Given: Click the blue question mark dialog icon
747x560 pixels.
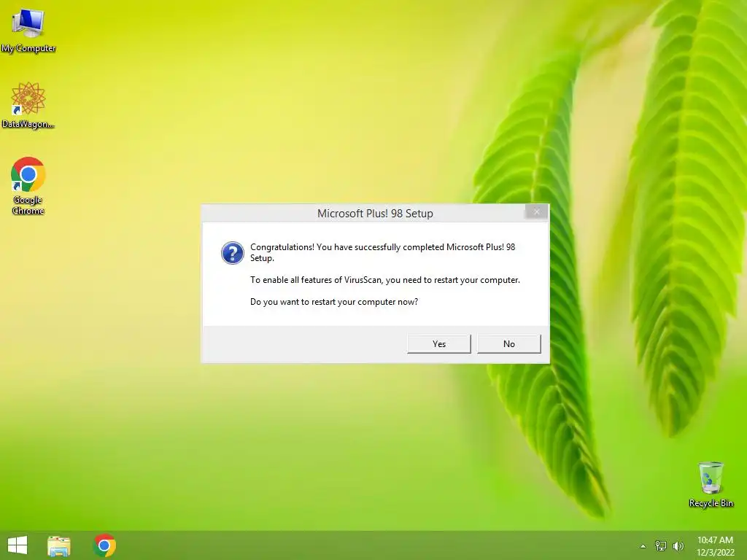Looking at the screenshot, I should point(233,253).
